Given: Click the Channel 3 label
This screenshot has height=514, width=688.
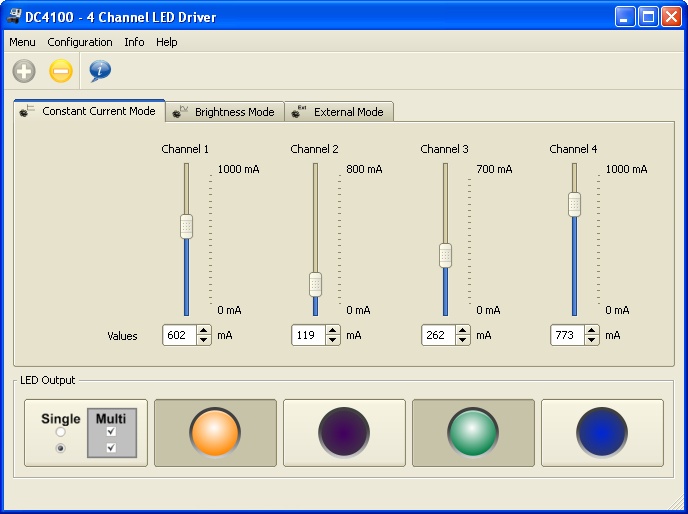Looking at the screenshot, I should (x=444, y=149).
